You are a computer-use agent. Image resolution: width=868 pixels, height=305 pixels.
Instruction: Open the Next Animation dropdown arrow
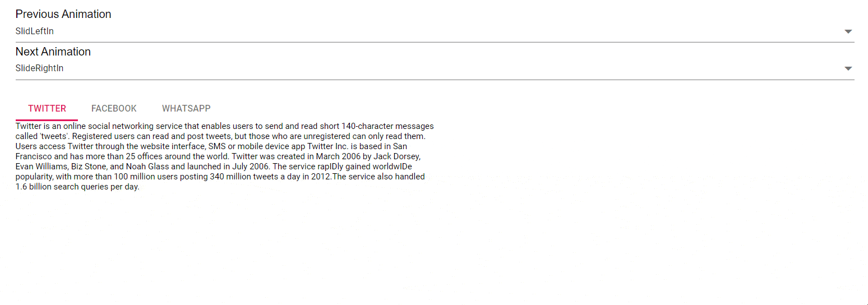pos(848,69)
